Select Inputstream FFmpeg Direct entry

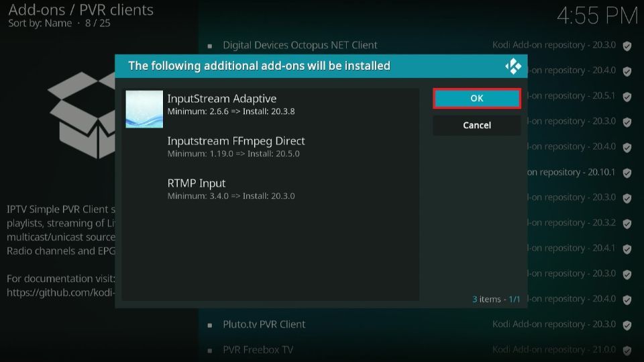[271, 147]
